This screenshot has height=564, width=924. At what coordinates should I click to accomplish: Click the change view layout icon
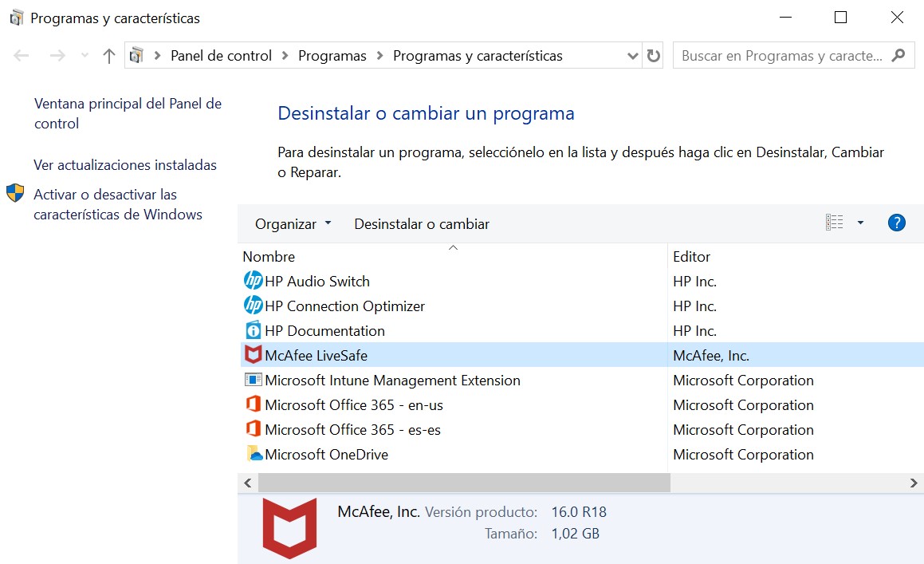click(x=834, y=223)
